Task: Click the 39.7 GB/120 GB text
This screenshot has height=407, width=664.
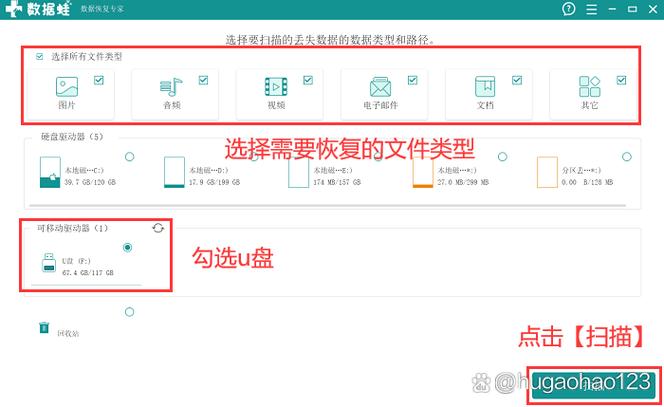Action: click(90, 182)
